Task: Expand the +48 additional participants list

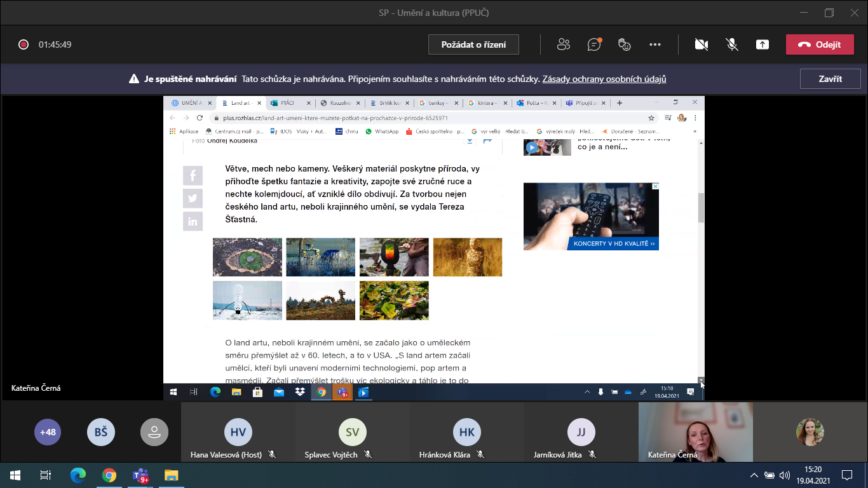Action: click(48, 432)
